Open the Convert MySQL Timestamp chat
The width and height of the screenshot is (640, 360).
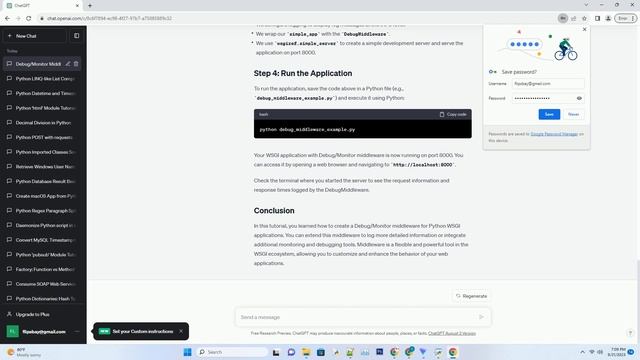pyautogui.click(x=42, y=240)
